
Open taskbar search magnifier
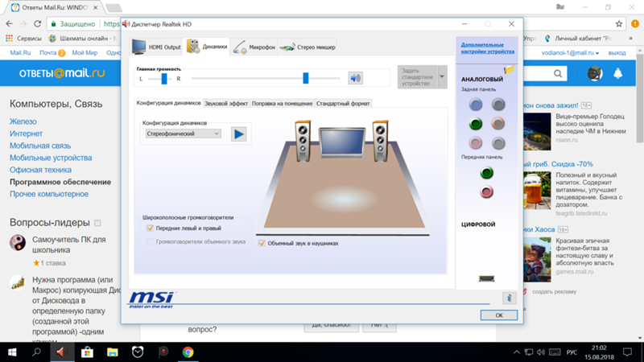click(37, 352)
